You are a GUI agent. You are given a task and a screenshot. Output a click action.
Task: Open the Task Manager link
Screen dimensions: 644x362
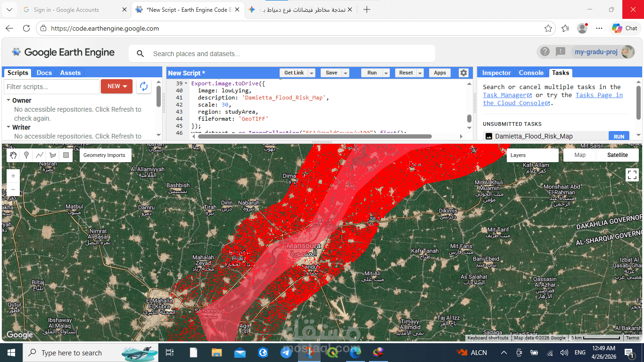click(507, 95)
